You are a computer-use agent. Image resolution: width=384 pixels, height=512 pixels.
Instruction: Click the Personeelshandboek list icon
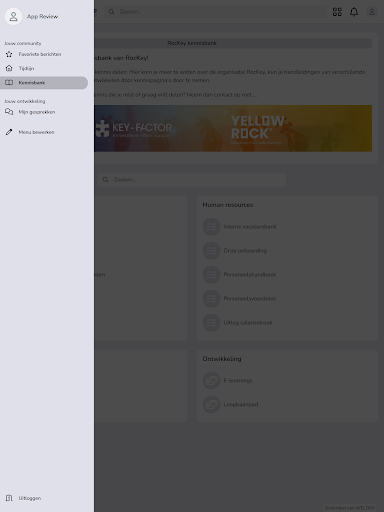(x=211, y=275)
